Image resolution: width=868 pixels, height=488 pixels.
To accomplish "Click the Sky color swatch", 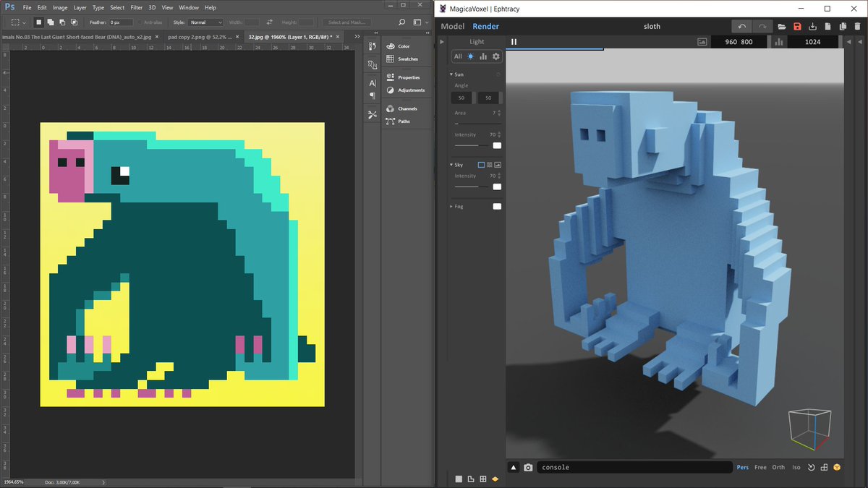I will coord(497,187).
